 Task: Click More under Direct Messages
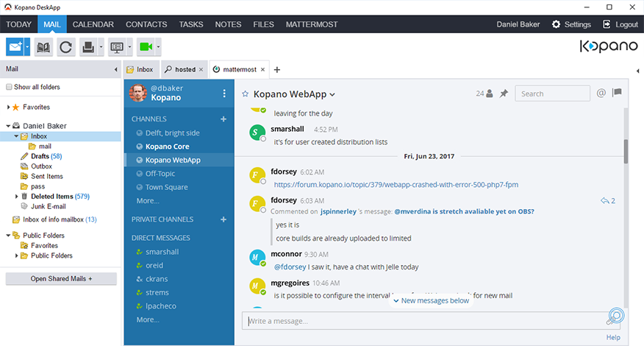pyautogui.click(x=148, y=319)
